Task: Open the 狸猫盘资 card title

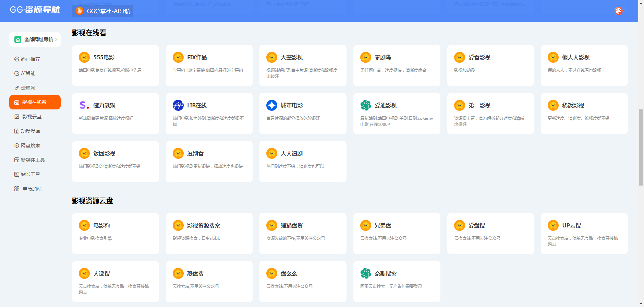Action: [x=292, y=225]
